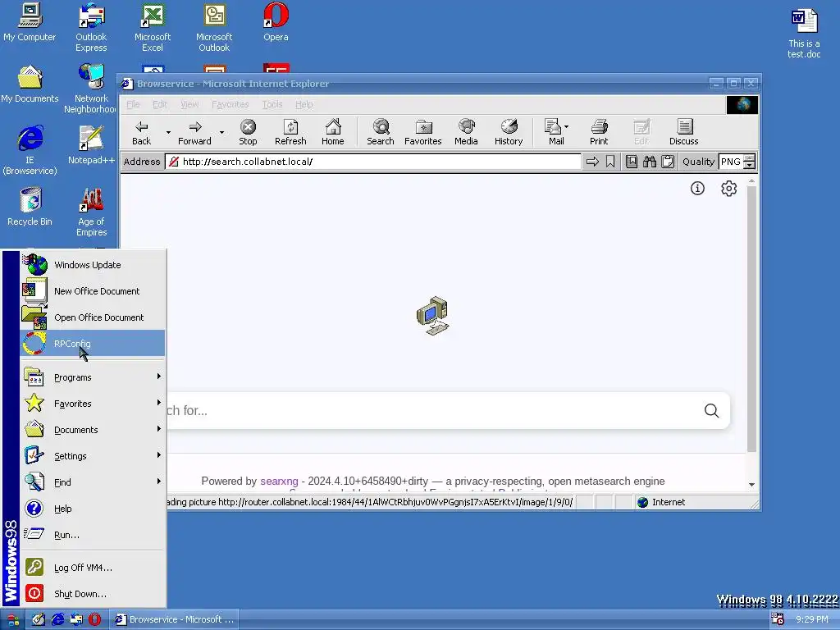Open the Back button history dropdown arrow

pos(168,132)
